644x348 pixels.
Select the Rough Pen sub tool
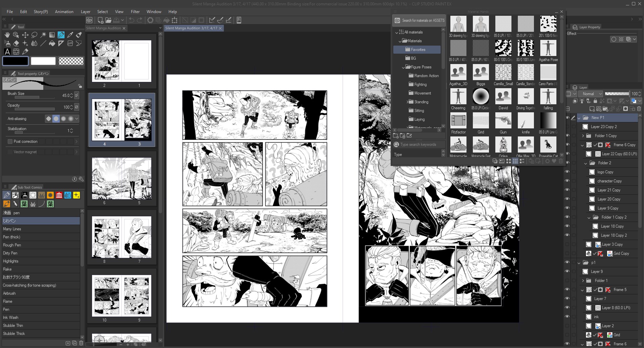click(x=12, y=245)
